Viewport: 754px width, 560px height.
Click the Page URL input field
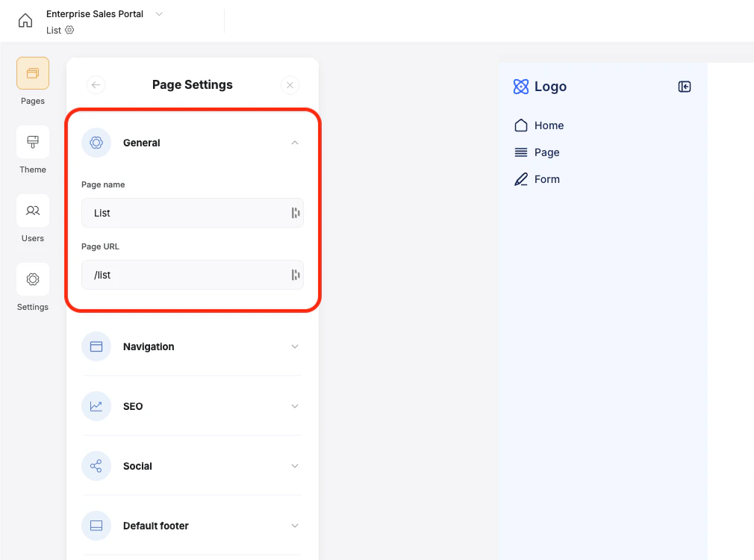click(x=193, y=275)
